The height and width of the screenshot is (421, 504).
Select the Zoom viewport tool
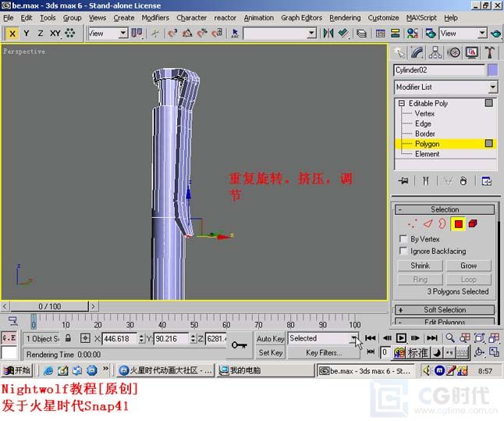(x=450, y=338)
